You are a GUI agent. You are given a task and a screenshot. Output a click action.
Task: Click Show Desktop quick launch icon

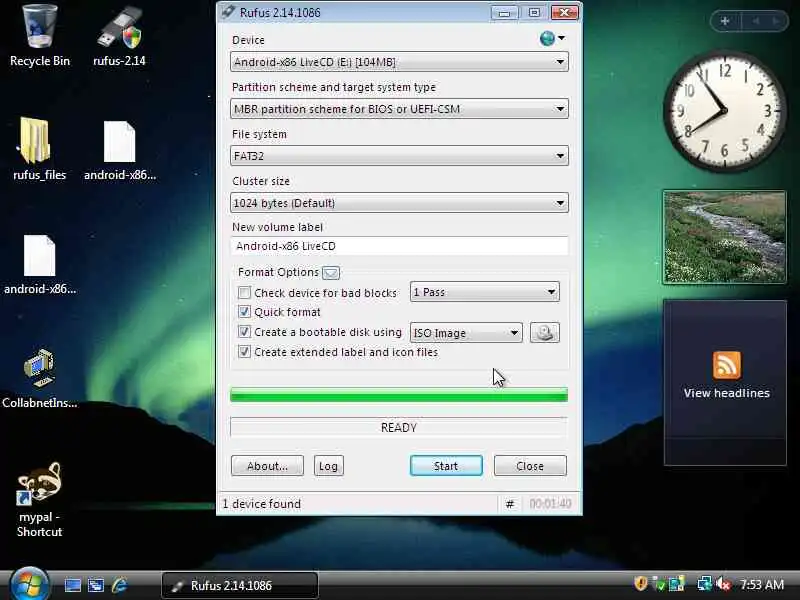coord(72,585)
